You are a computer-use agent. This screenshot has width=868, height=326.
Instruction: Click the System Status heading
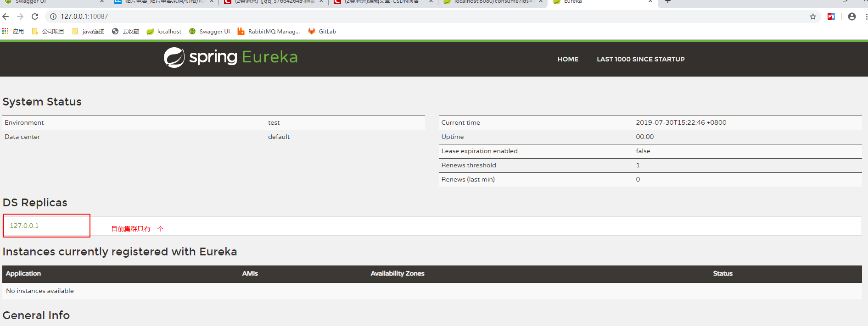tap(42, 102)
